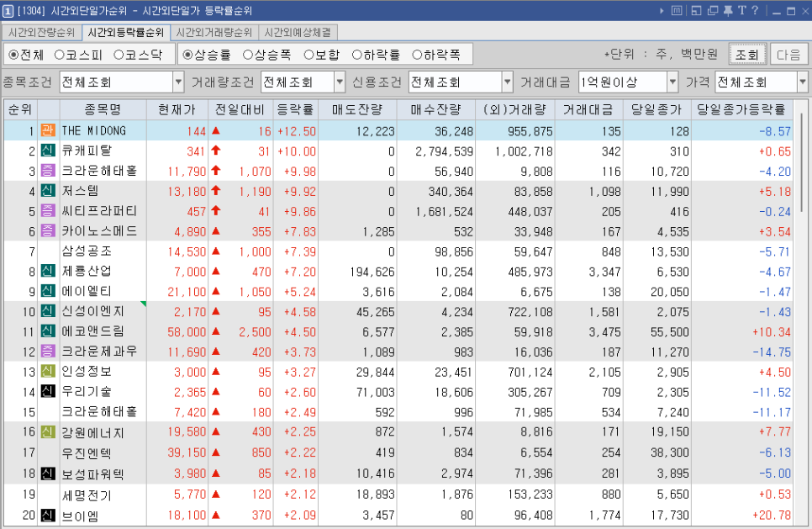The width and height of the screenshot is (812, 529).
Task: Click the 조회 search button
Action: (x=747, y=55)
